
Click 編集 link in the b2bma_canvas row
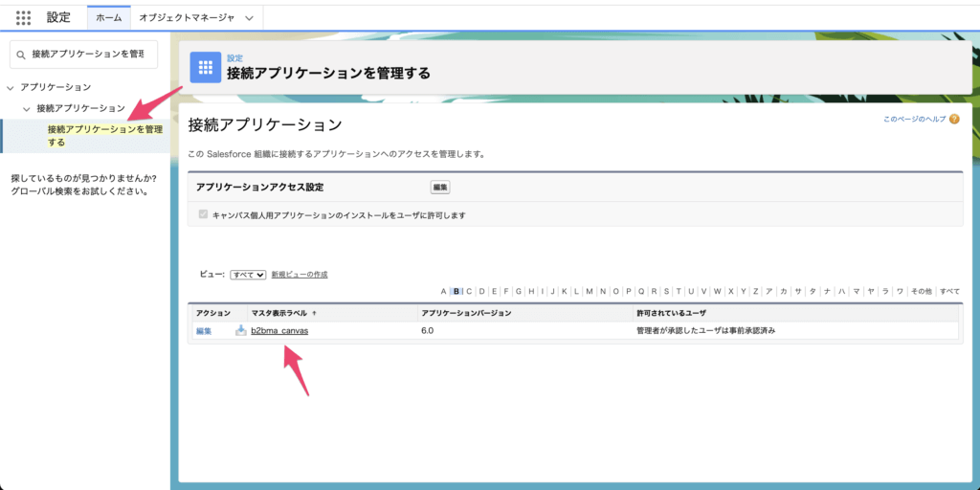pos(204,331)
